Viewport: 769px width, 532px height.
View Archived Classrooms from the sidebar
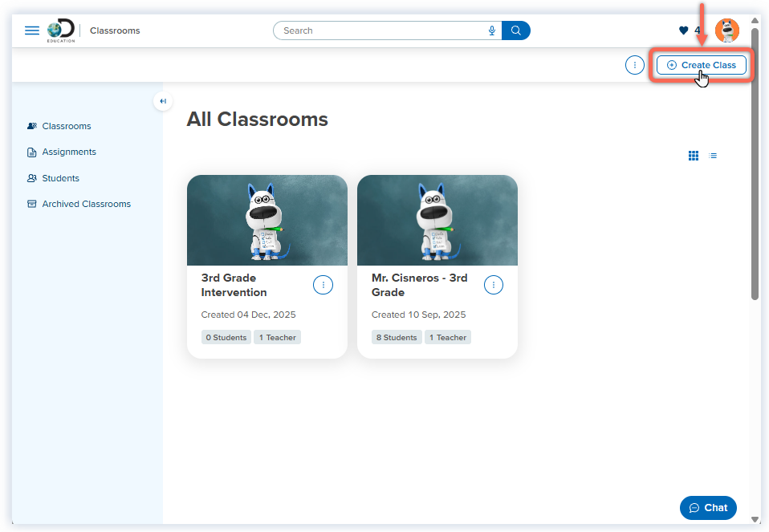pos(86,204)
